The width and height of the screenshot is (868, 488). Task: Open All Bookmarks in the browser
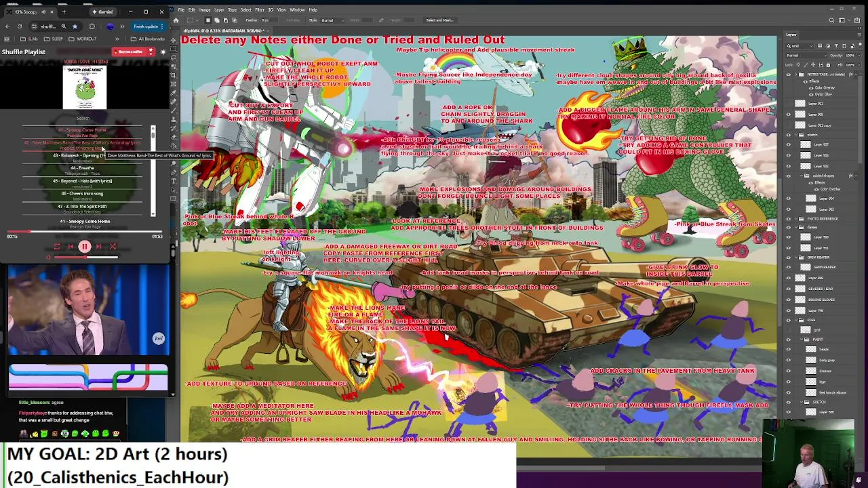[x=149, y=39]
